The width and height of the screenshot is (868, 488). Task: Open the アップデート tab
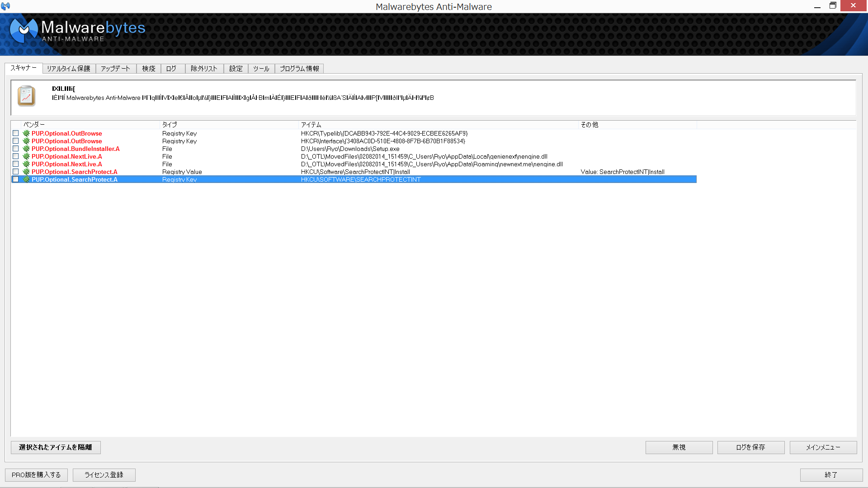coord(116,69)
